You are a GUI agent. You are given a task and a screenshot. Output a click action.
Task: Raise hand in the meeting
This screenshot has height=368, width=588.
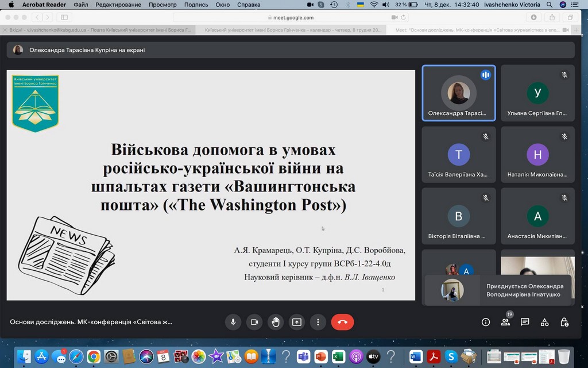[x=276, y=322]
